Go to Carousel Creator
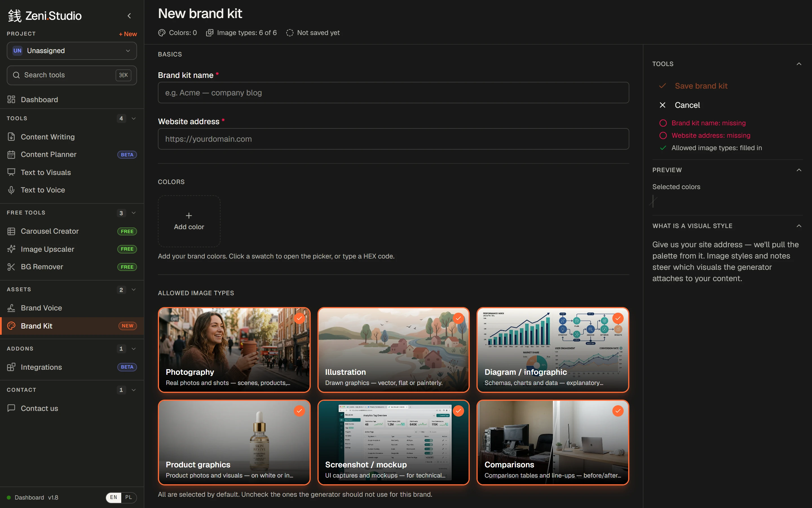The height and width of the screenshot is (508, 812). click(72, 231)
